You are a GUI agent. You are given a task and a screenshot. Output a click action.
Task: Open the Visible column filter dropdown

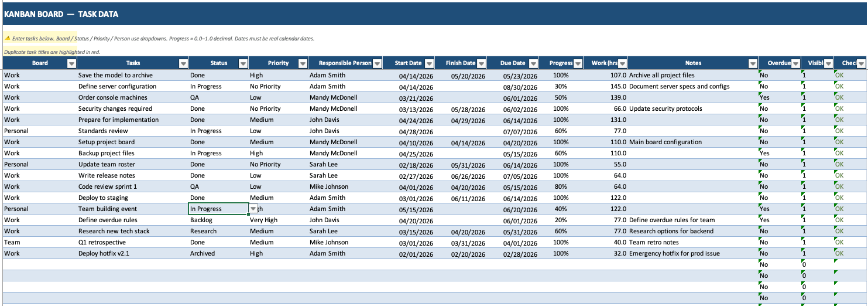coord(829,63)
